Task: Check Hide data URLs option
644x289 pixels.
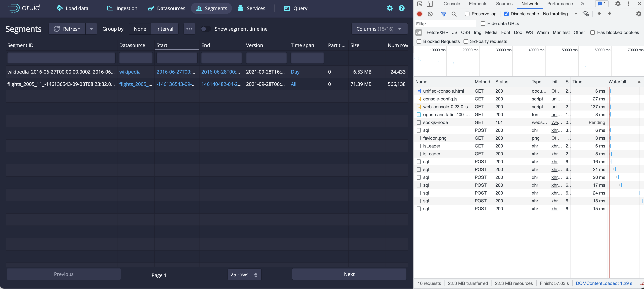Action: pos(483,24)
